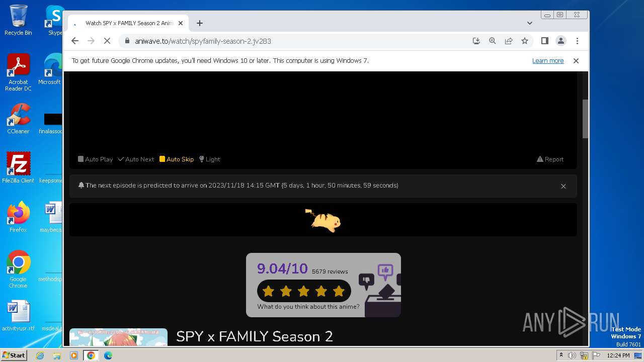Open the zoom magnifier icon
This screenshot has height=362, width=644.
[493, 41]
